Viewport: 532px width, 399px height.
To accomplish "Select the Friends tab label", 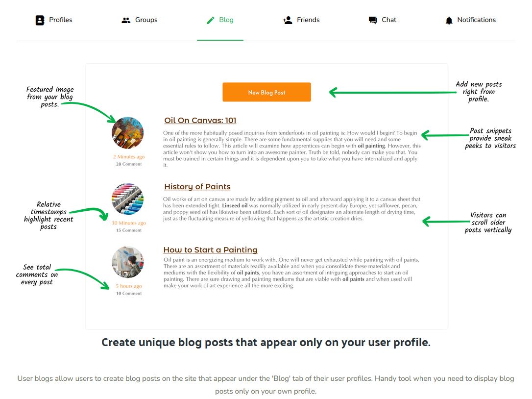I will click(x=308, y=20).
